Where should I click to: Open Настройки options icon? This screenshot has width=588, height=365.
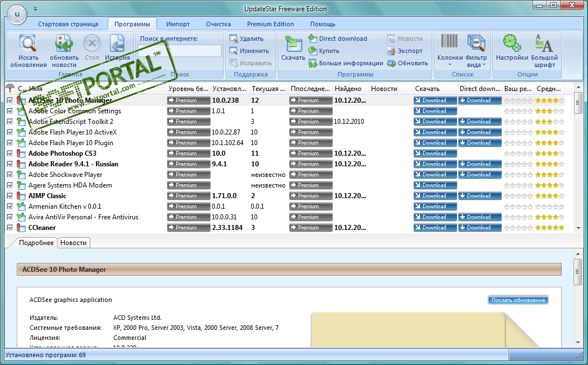pos(512,44)
